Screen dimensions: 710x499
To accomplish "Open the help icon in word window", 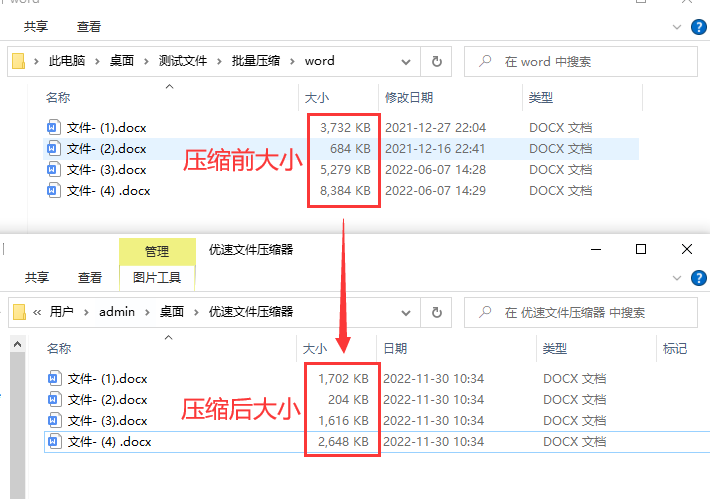I will pos(699,27).
